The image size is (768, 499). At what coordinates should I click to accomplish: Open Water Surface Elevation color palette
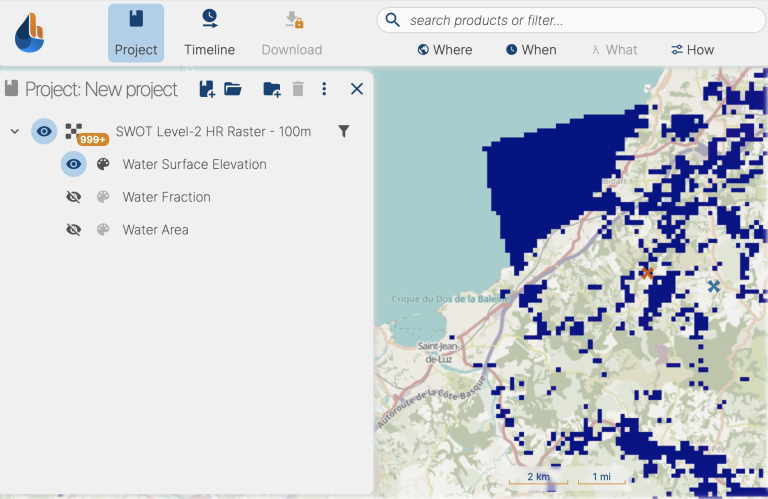pyautogui.click(x=103, y=164)
